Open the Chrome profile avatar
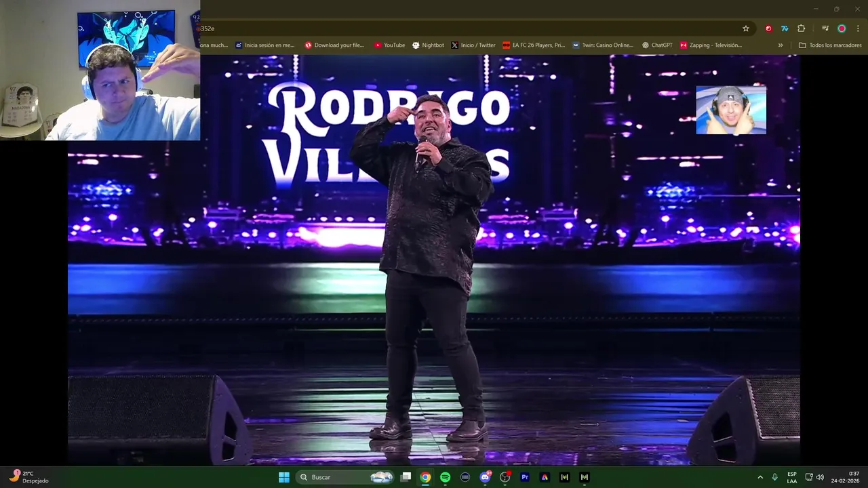Viewport: 868px width, 488px height. 842,28
